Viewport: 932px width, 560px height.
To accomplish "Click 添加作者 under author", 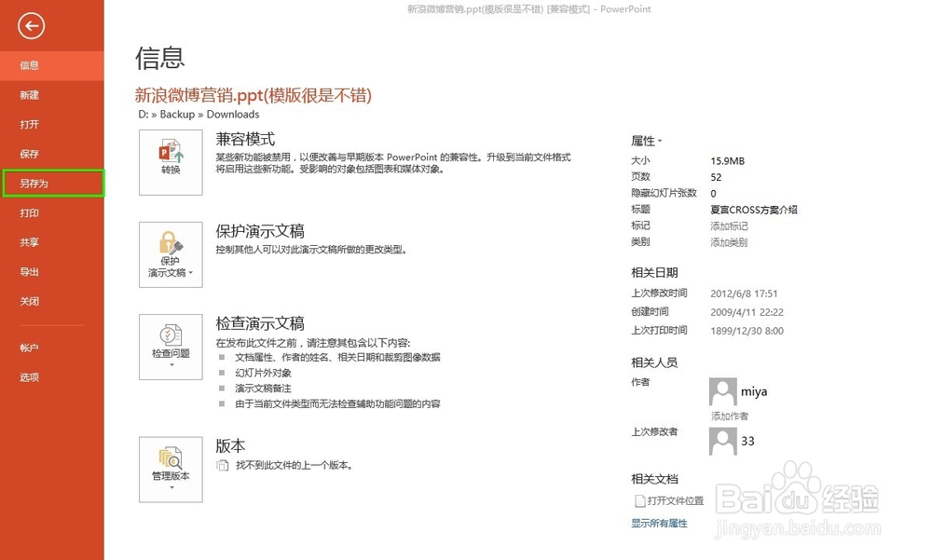I will click(x=730, y=417).
